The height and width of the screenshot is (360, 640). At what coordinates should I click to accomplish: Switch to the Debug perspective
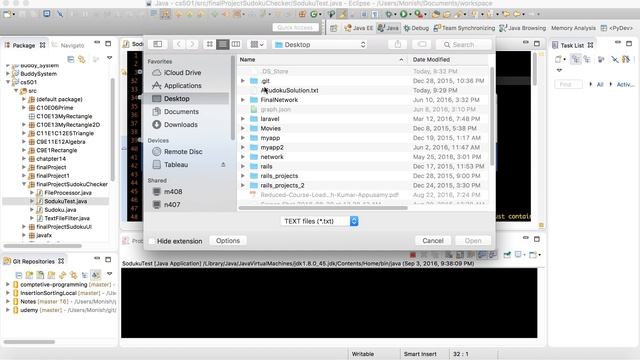click(416, 28)
